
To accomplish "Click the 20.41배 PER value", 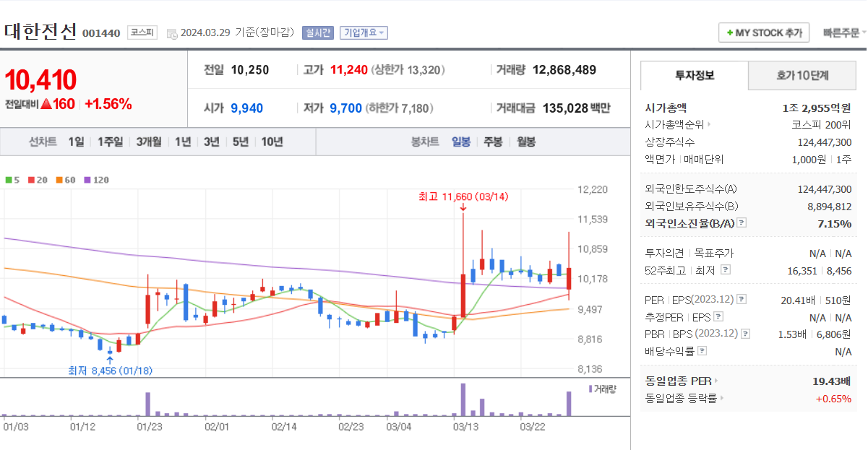I will (x=799, y=299).
